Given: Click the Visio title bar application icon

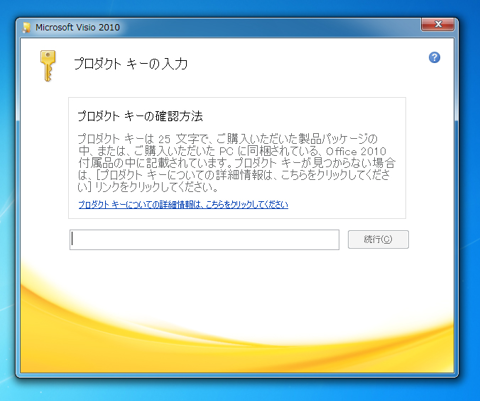Looking at the screenshot, I should pyautogui.click(x=26, y=27).
